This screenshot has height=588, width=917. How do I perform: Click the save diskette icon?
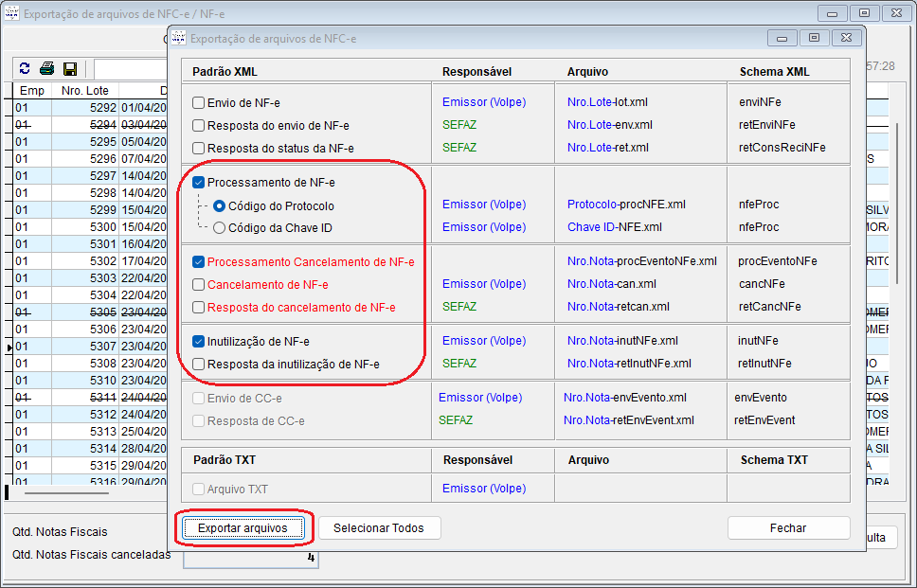69,69
